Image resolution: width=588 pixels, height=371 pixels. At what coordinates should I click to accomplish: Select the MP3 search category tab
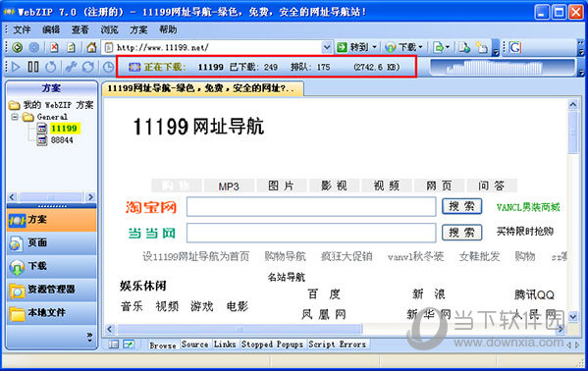coord(229,186)
